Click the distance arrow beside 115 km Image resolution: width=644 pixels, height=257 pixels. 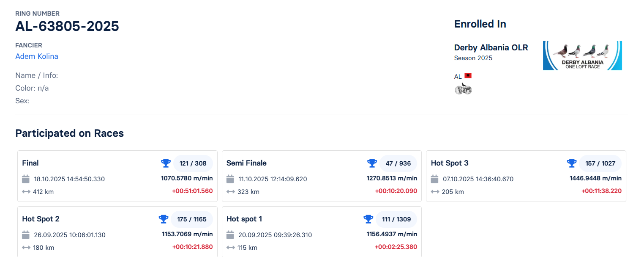230,247
